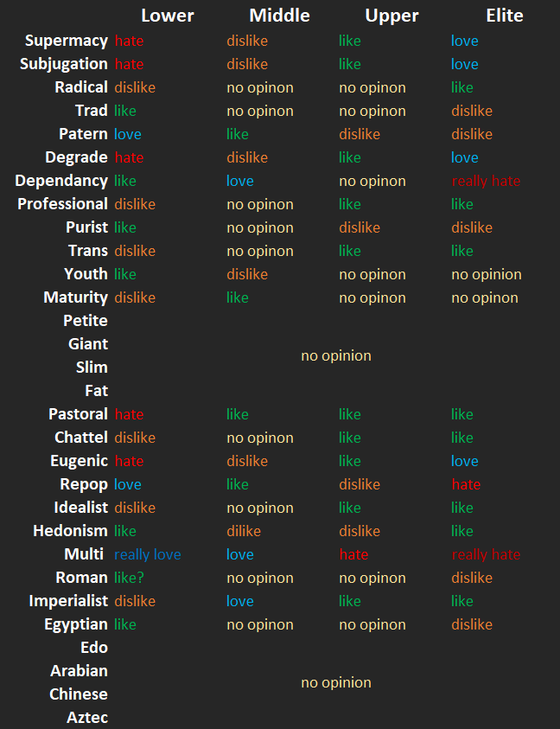Click "no opinion" for the Petite-to-Fat group

click(336, 355)
